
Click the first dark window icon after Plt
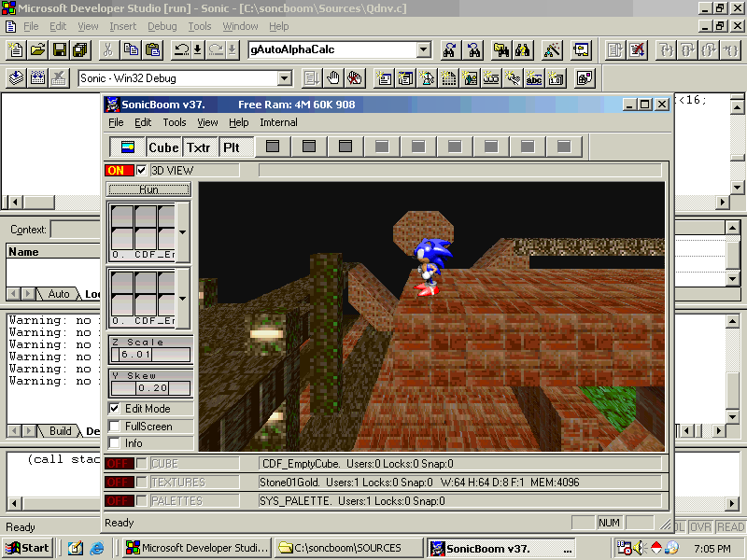tap(273, 147)
